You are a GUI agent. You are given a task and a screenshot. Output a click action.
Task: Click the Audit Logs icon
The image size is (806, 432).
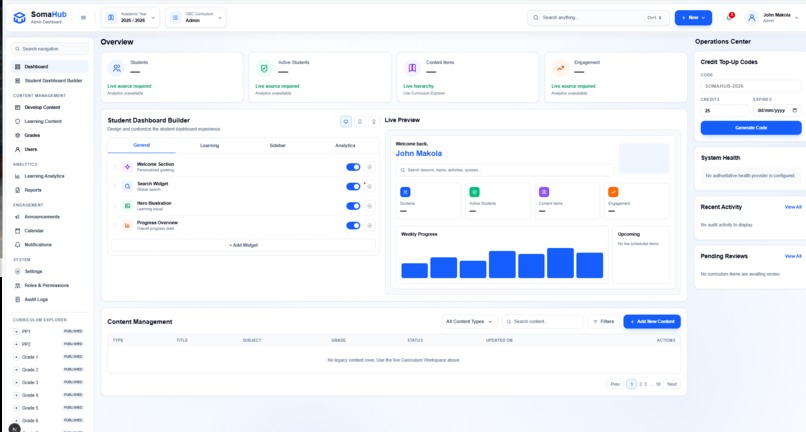tap(17, 299)
